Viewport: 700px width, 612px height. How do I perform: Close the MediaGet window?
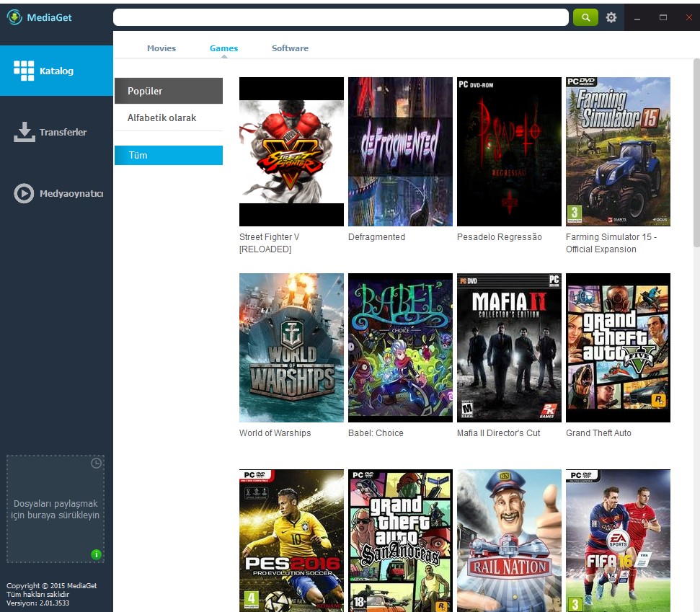(x=689, y=17)
